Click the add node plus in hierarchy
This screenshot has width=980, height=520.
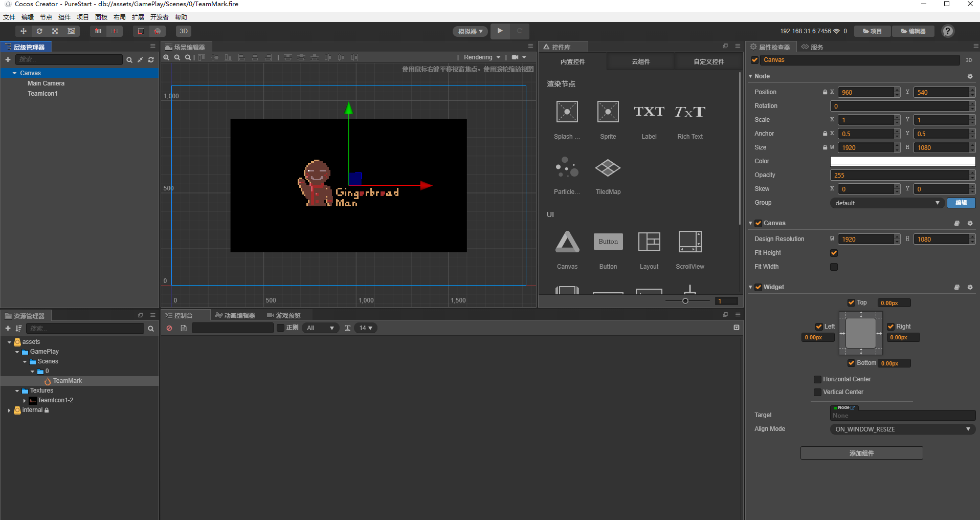click(8, 60)
